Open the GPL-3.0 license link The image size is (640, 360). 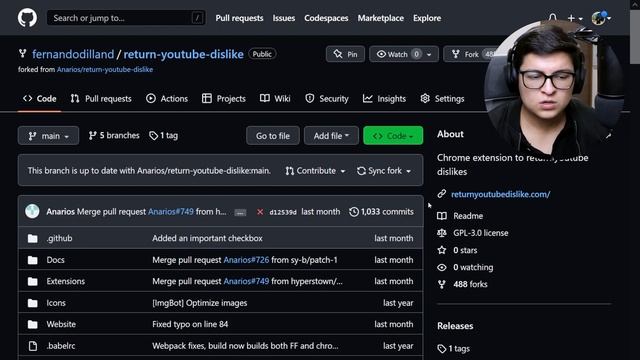pyautogui.click(x=480, y=233)
